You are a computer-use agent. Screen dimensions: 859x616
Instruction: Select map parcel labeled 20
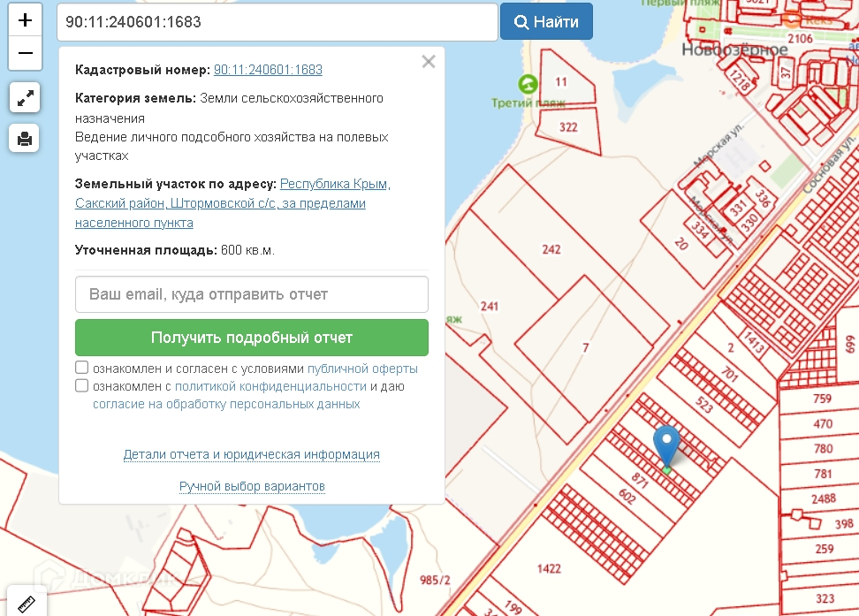coord(681,244)
